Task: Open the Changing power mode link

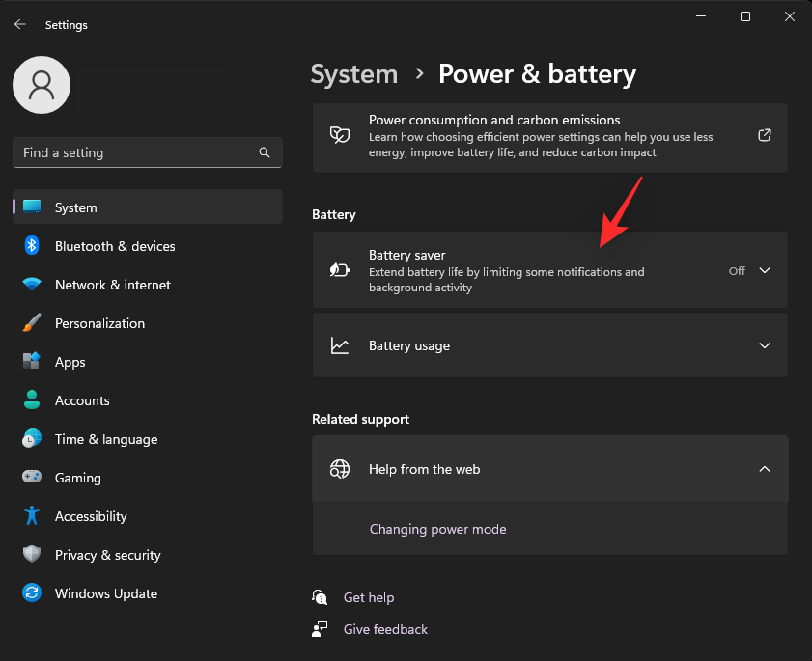Action: [437, 529]
